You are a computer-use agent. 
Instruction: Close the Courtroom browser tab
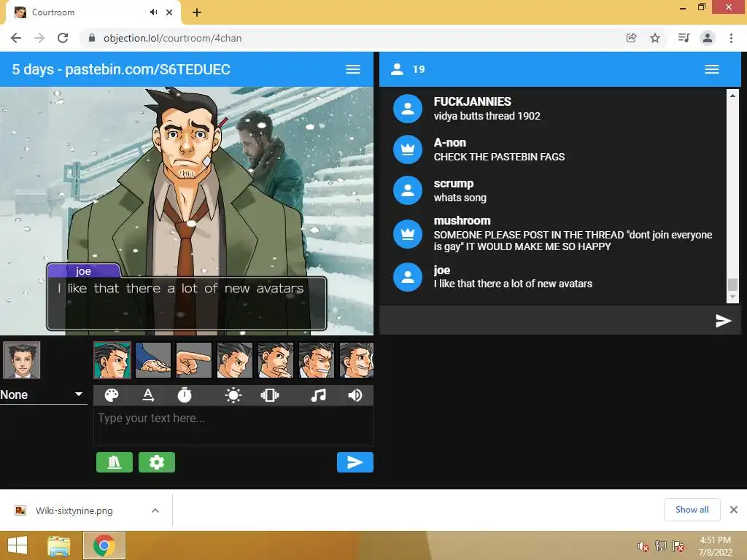tap(169, 12)
